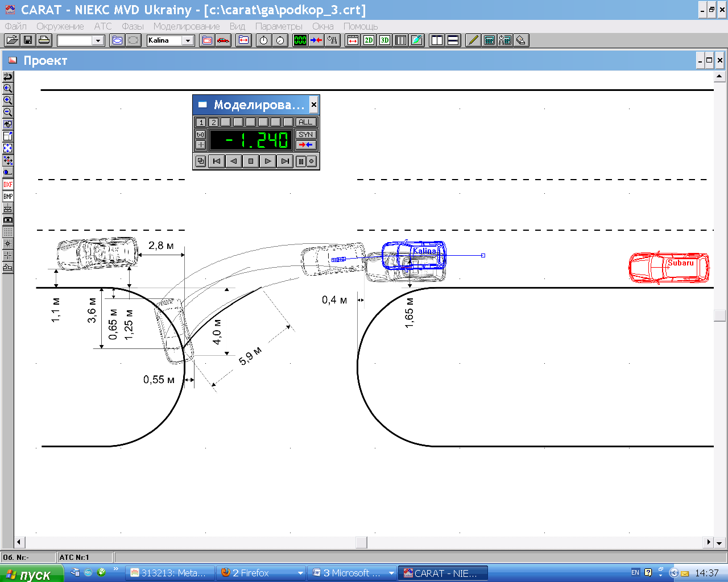
Task: Jump to simulation start with skip-back button
Action: 217,161
